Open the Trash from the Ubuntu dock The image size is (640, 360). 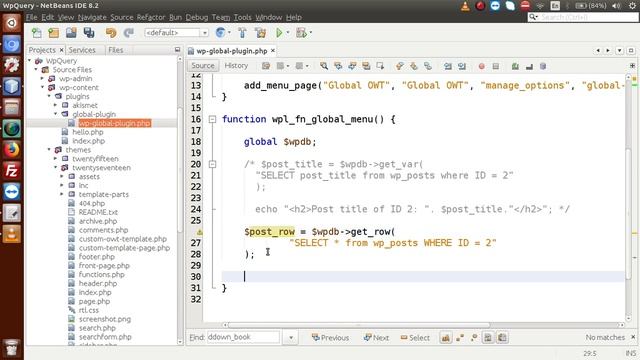click(11, 348)
